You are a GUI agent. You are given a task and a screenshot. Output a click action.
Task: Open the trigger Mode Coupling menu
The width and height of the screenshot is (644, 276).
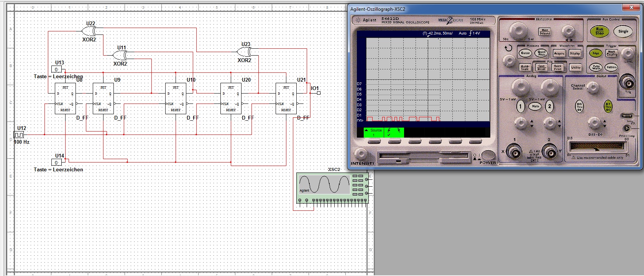612,53
